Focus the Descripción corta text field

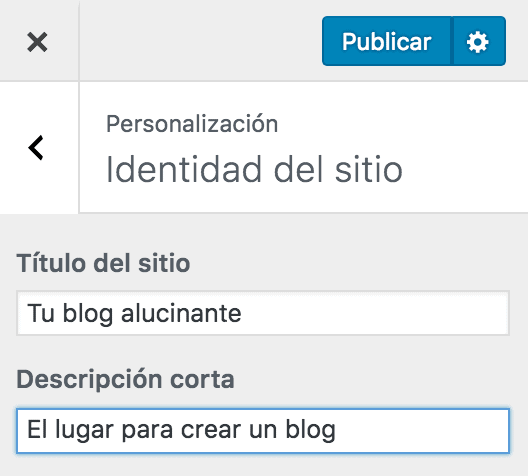(263, 431)
